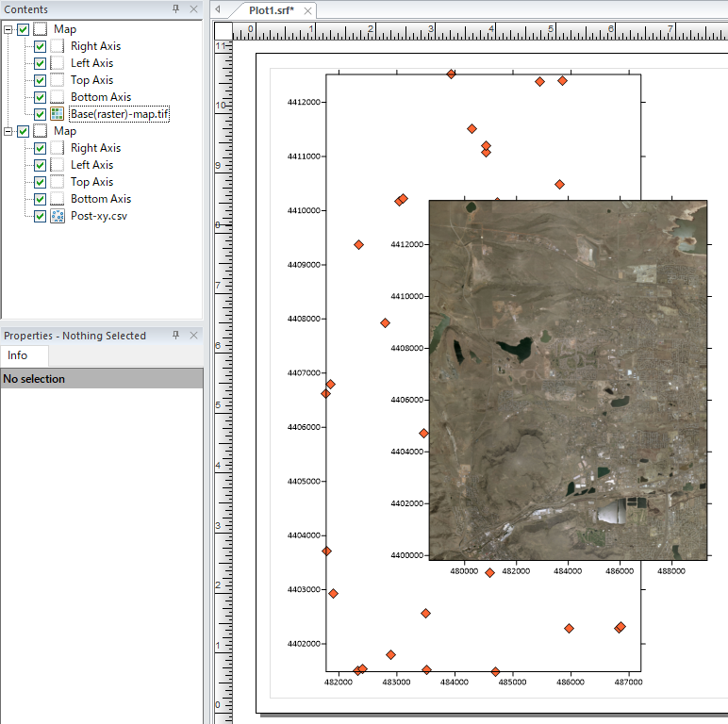Click the ruler origin corner box
Viewport: 728px width, 724px height.
pyautogui.click(x=223, y=31)
